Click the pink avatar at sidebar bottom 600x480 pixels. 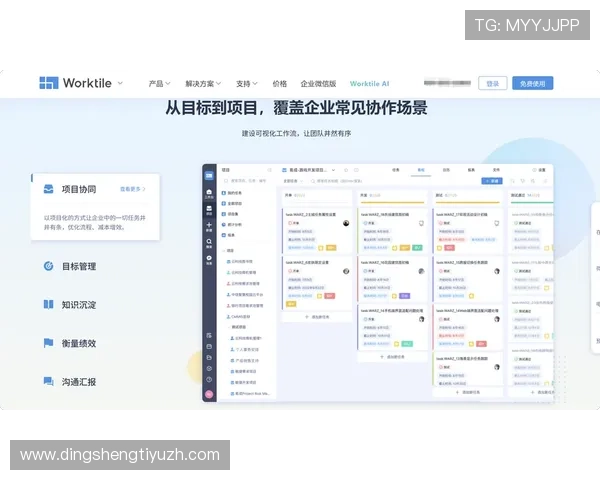click(x=209, y=394)
